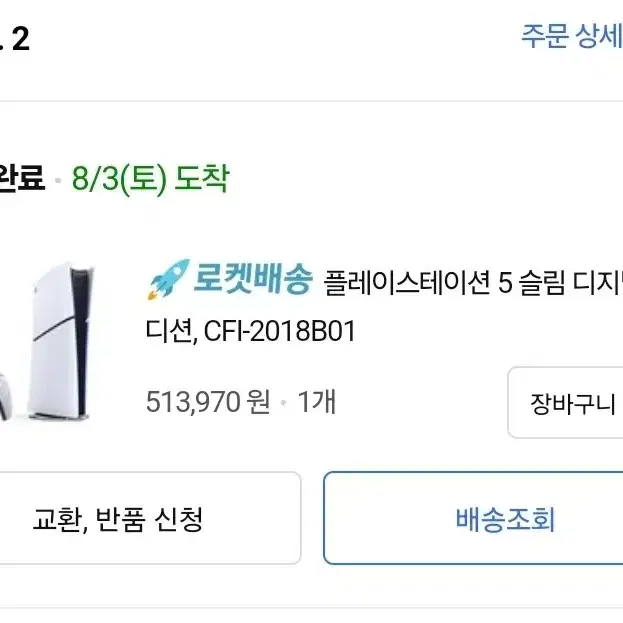Track shipment with 배송조회 button
The image size is (623, 623).
(473, 519)
